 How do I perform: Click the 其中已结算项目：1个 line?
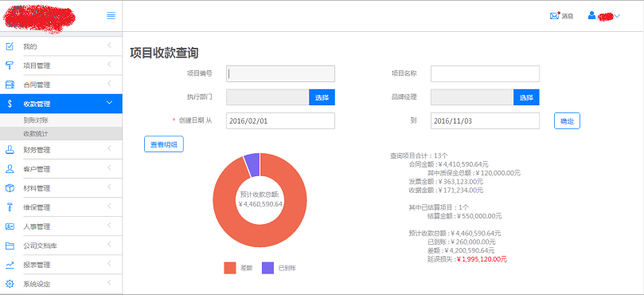tap(439, 207)
